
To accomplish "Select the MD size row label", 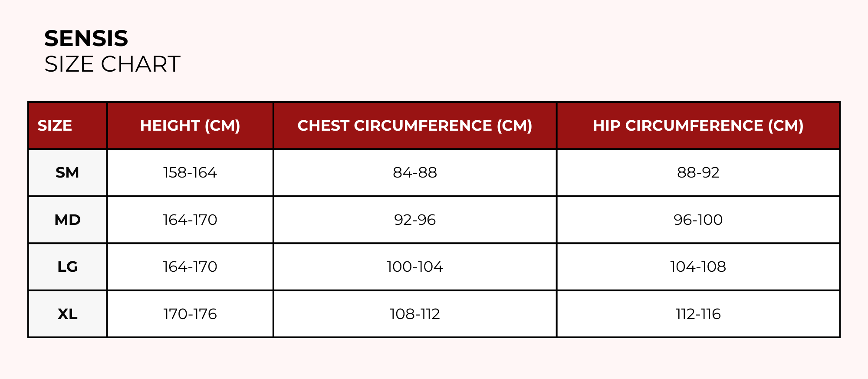I will [67, 220].
